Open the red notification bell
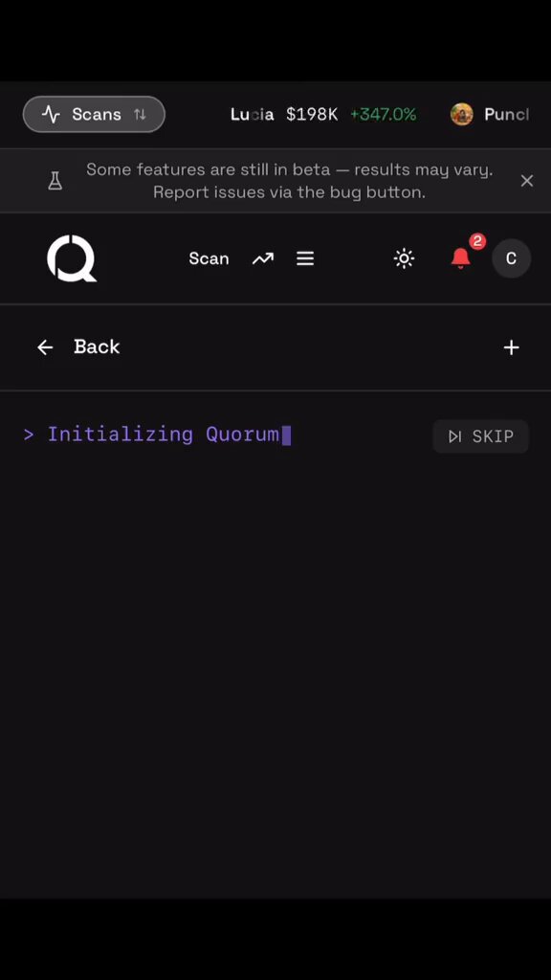 click(461, 258)
